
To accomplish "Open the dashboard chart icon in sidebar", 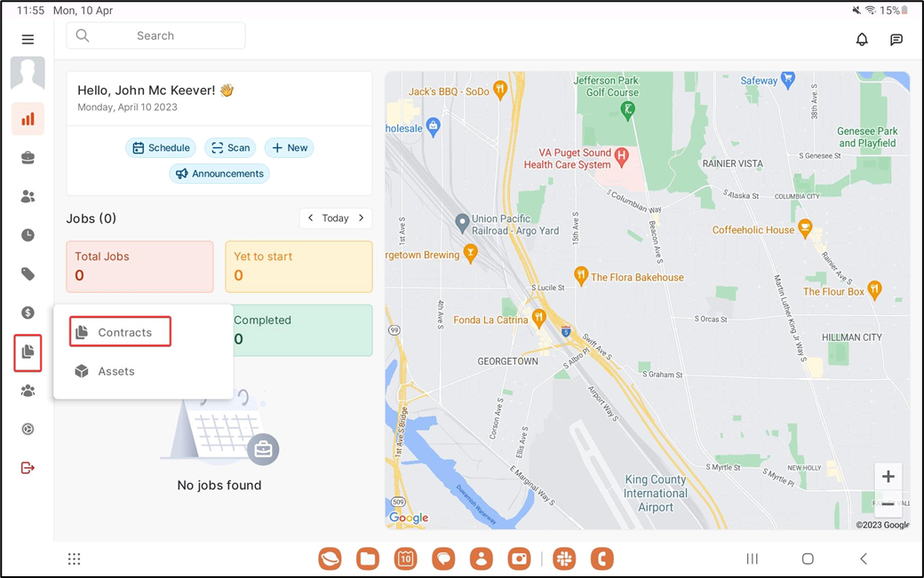I will 28,119.
